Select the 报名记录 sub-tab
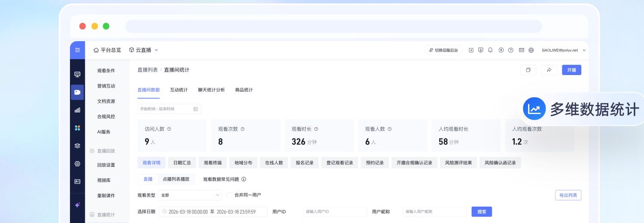 pyautogui.click(x=305, y=163)
